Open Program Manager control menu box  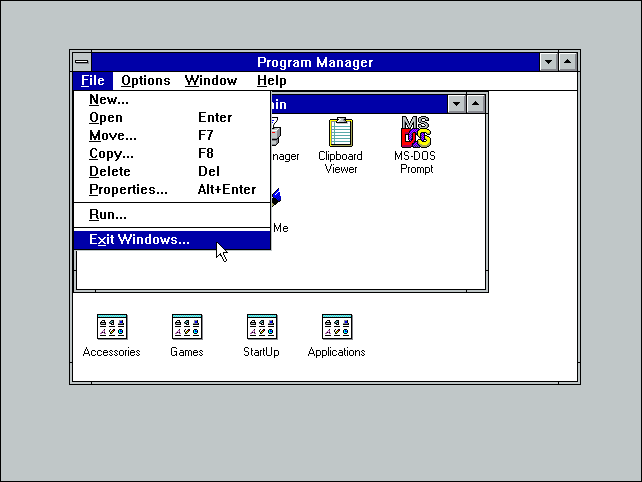tap(82, 62)
